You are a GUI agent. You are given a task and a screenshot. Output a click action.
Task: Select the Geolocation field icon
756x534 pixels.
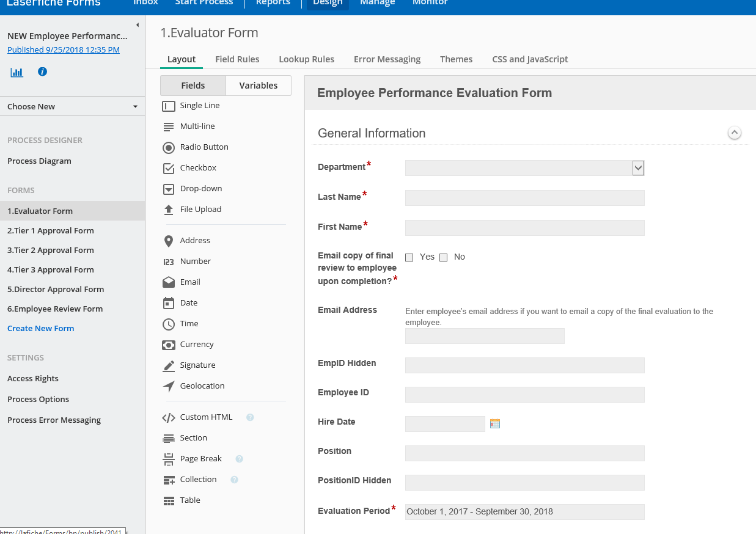[x=169, y=386]
